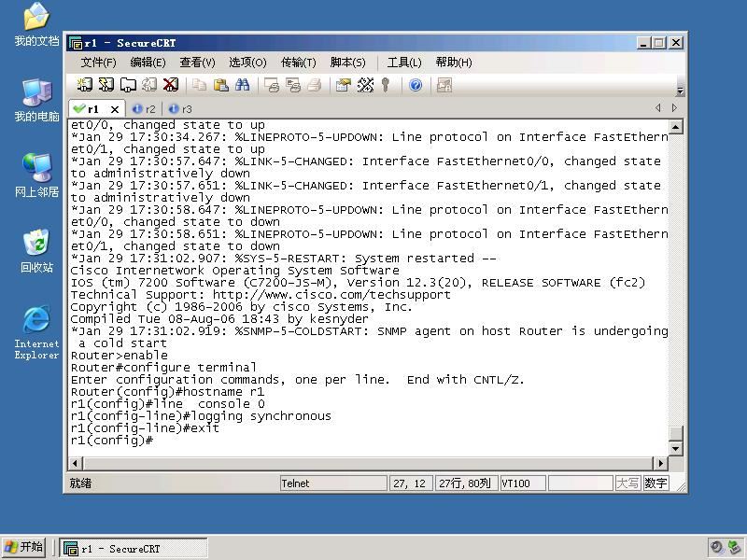This screenshot has width=747, height=560.
Task: Open the 选项(O) menu
Action: 247,63
